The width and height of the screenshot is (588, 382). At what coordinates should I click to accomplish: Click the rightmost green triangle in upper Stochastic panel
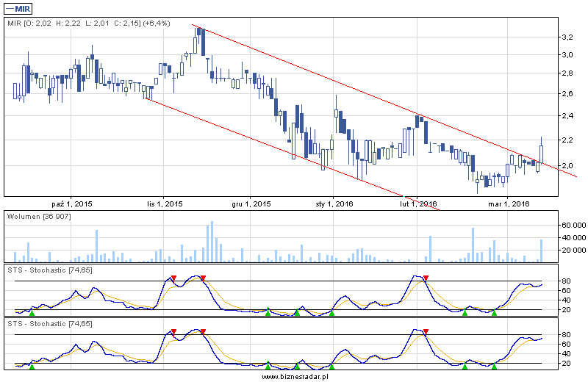494,313
